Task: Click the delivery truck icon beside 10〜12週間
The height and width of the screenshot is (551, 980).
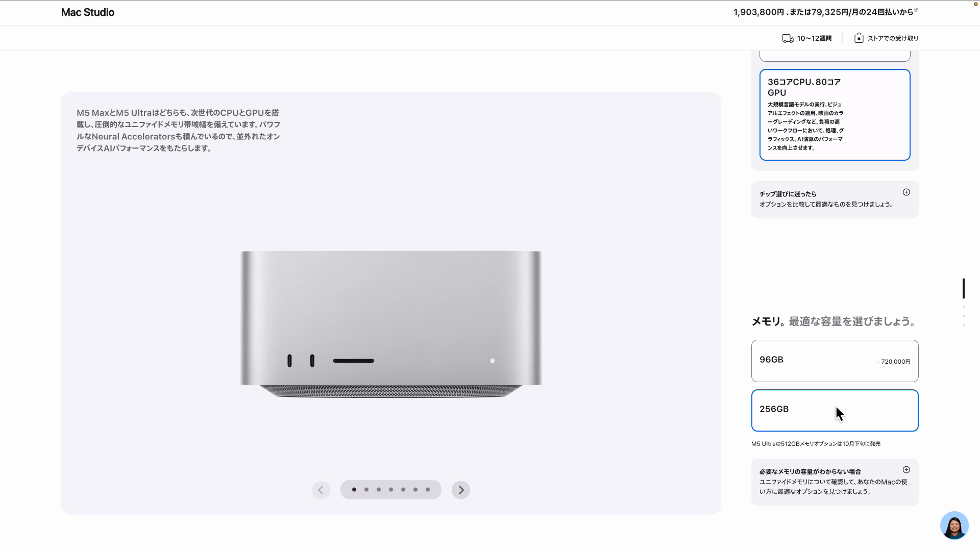Action: click(788, 38)
